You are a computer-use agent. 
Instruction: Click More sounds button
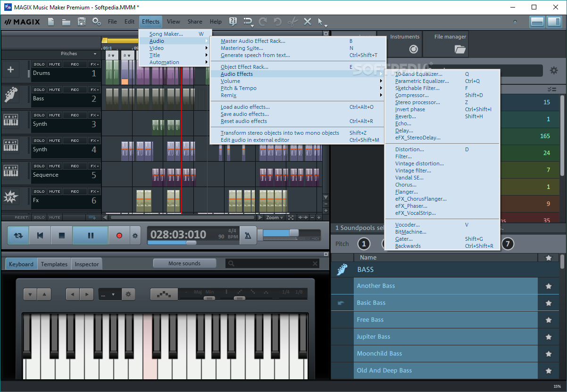coord(184,263)
